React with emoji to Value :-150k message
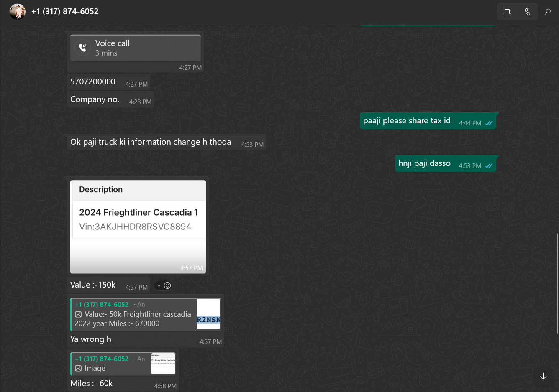The height and width of the screenshot is (392, 559). (167, 285)
